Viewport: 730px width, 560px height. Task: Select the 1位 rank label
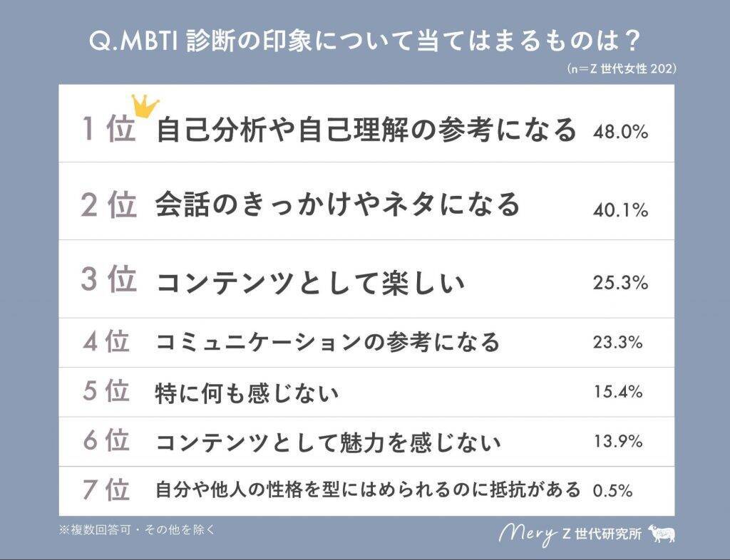coord(108,130)
